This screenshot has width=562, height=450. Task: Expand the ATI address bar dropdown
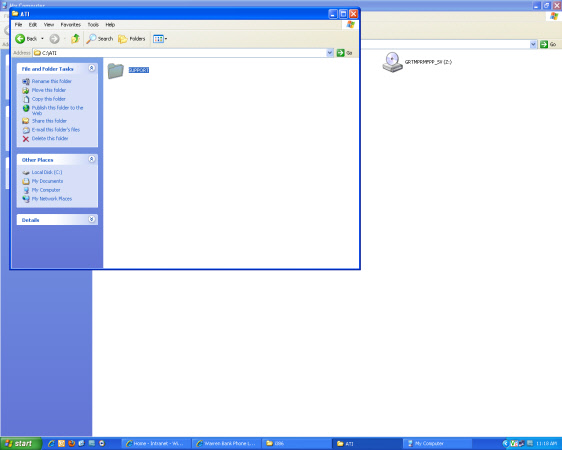(x=330, y=53)
